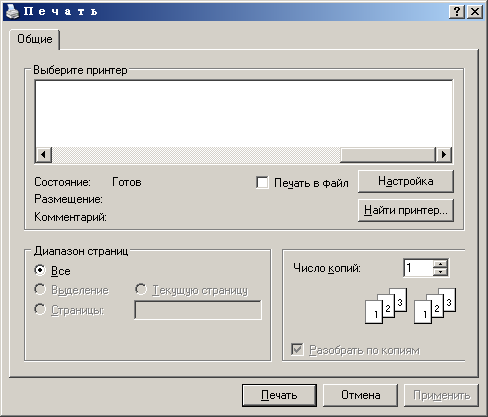Select the Все page range option
Image resolution: width=488 pixels, height=417 pixels.
40,270
